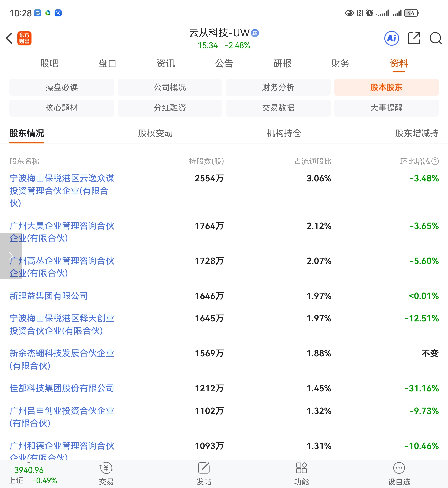This screenshot has width=448, height=488.
Task: Open the AI assistant icon
Action: coord(392,38)
